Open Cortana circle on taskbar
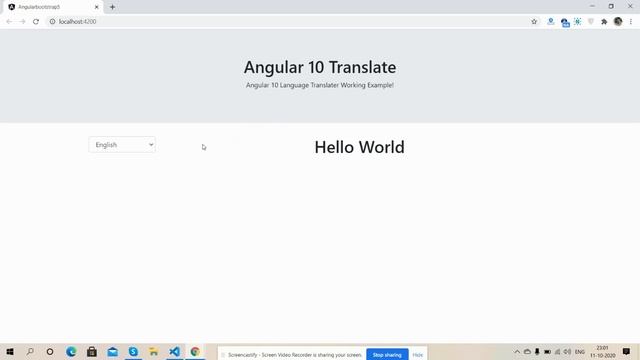Image resolution: width=640 pixels, height=360 pixels. 50,351
